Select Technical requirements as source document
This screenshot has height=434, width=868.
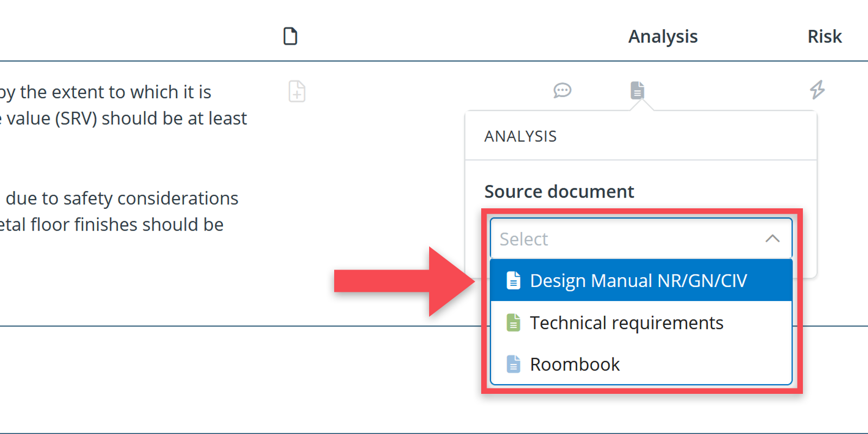(x=627, y=323)
